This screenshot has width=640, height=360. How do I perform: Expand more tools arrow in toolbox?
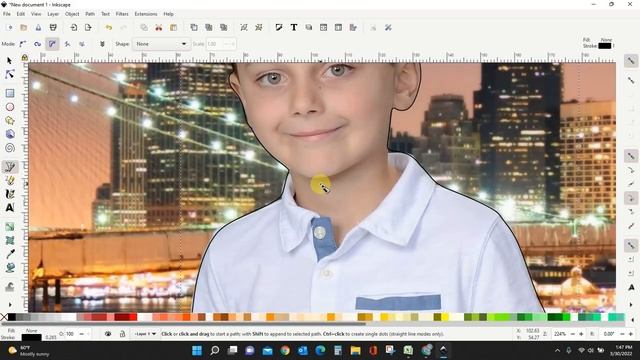pyautogui.click(x=10, y=304)
